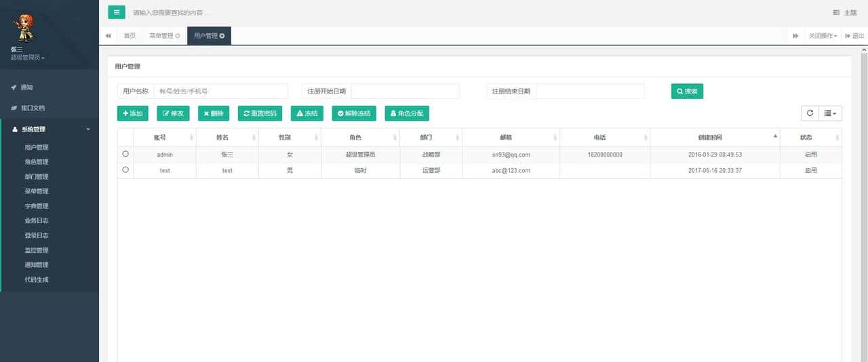Sort the table by 创建时间 column
868x362 pixels.
(x=714, y=137)
